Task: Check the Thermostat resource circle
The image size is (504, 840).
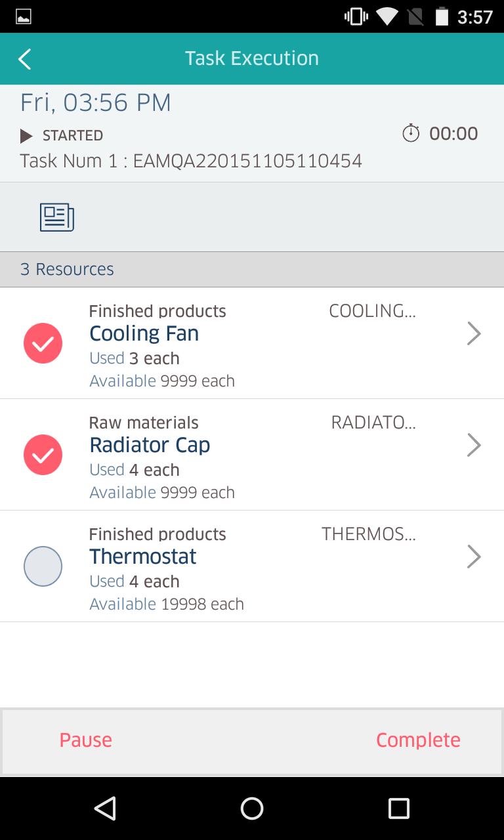Action: coord(43,566)
